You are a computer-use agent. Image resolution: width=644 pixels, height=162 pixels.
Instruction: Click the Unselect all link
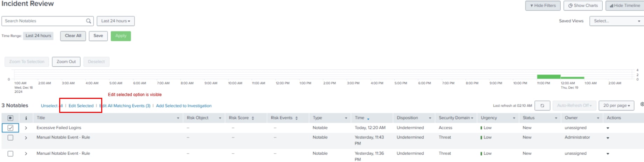pos(52,106)
